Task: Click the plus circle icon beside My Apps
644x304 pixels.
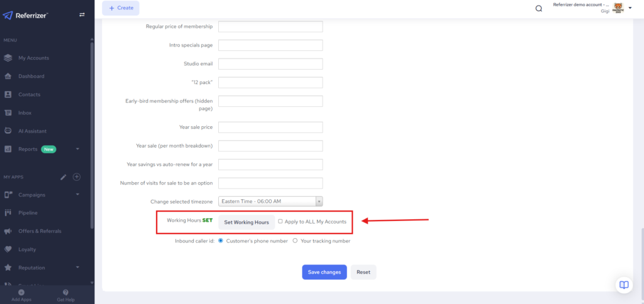Action: point(77,177)
